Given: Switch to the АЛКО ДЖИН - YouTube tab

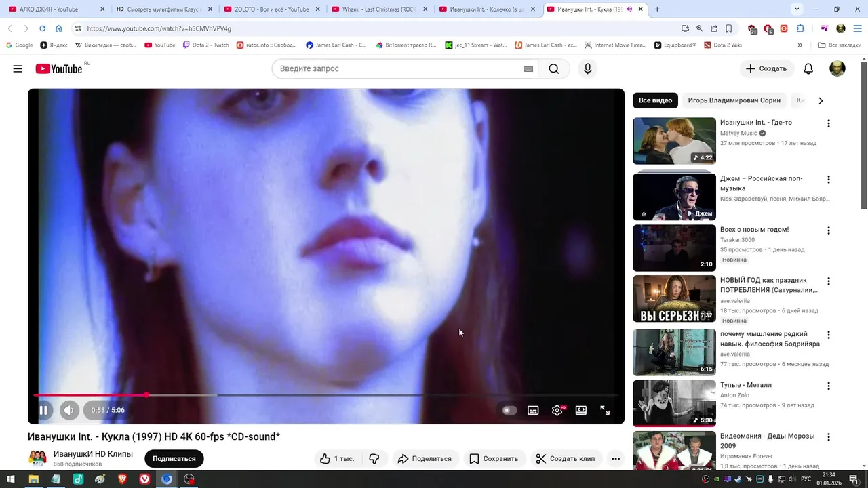Looking at the screenshot, I should tap(56, 9).
